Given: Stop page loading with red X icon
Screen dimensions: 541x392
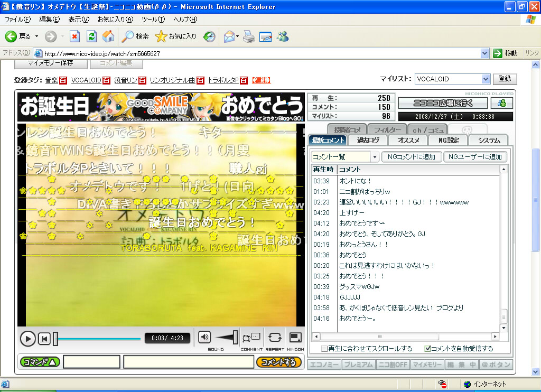Looking at the screenshot, I should pos(74,36).
